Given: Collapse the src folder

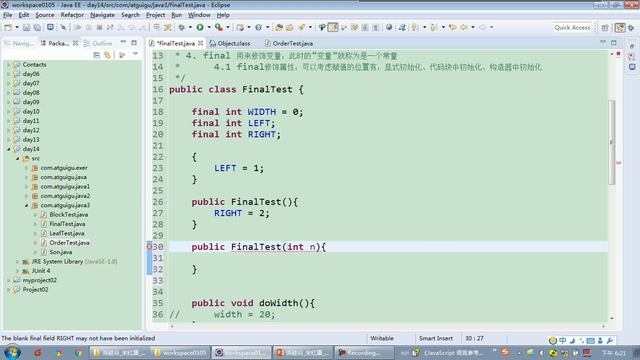Looking at the screenshot, I should tap(18, 158).
